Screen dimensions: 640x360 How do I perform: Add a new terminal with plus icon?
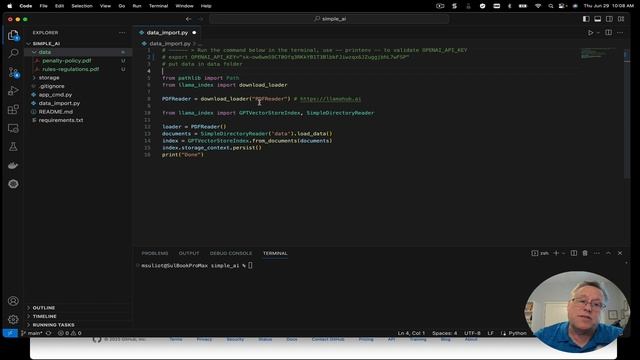point(556,253)
